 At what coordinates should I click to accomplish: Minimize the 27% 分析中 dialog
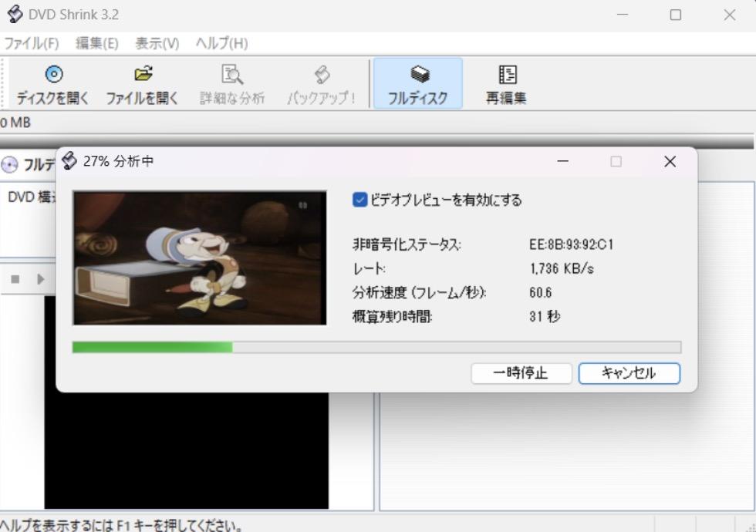coord(562,161)
